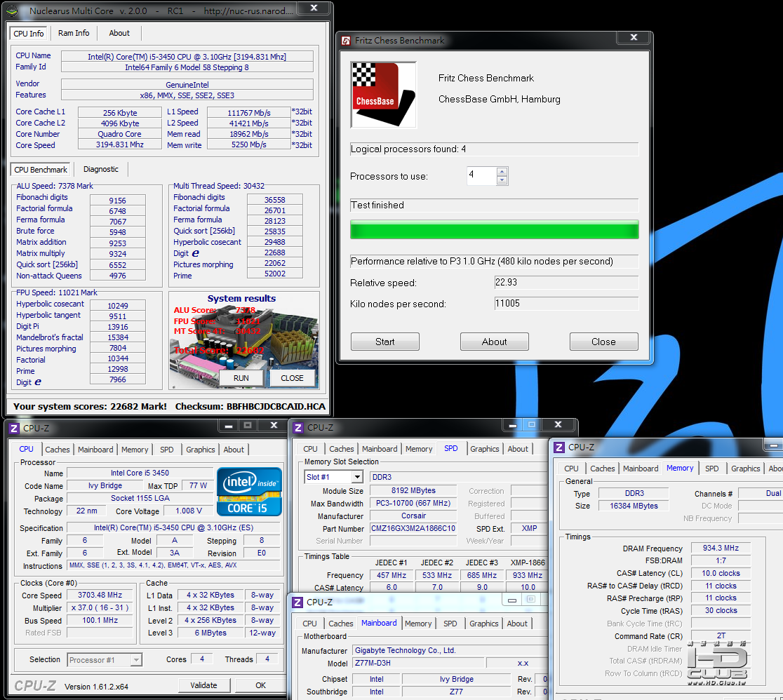Click About button in Fritz Chess Benchmark
The image size is (783, 700).
tap(495, 342)
